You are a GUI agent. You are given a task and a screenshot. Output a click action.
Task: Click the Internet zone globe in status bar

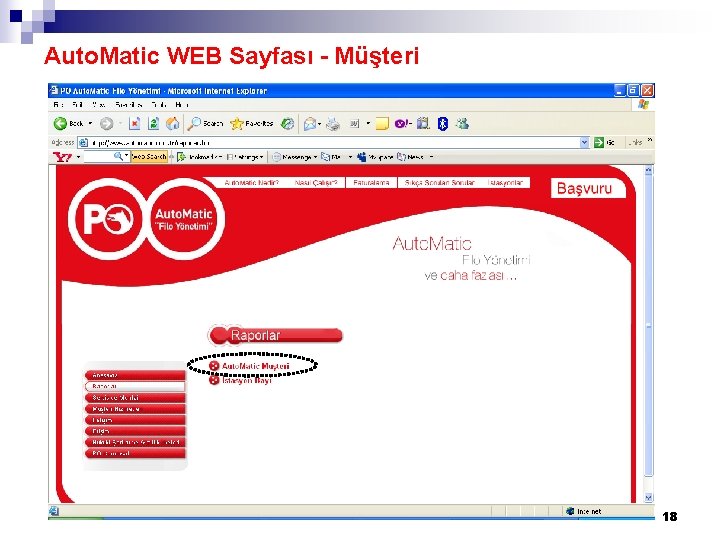570,511
